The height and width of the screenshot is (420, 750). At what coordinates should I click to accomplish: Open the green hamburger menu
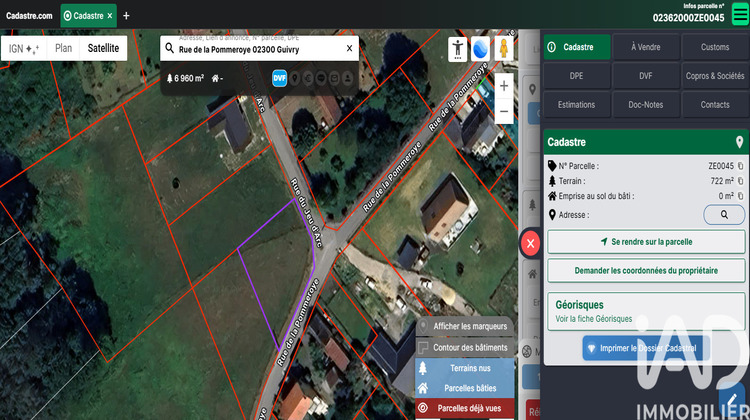coord(739,13)
